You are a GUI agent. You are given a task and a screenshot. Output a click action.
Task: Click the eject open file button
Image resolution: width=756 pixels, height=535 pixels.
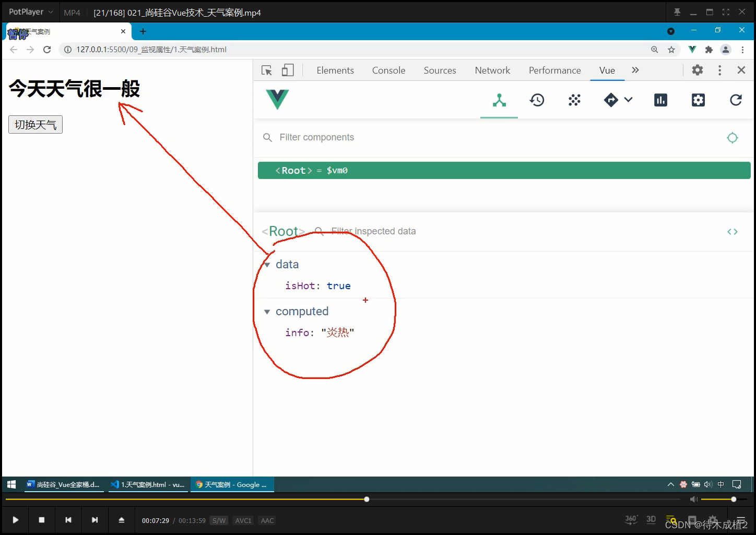click(x=121, y=520)
